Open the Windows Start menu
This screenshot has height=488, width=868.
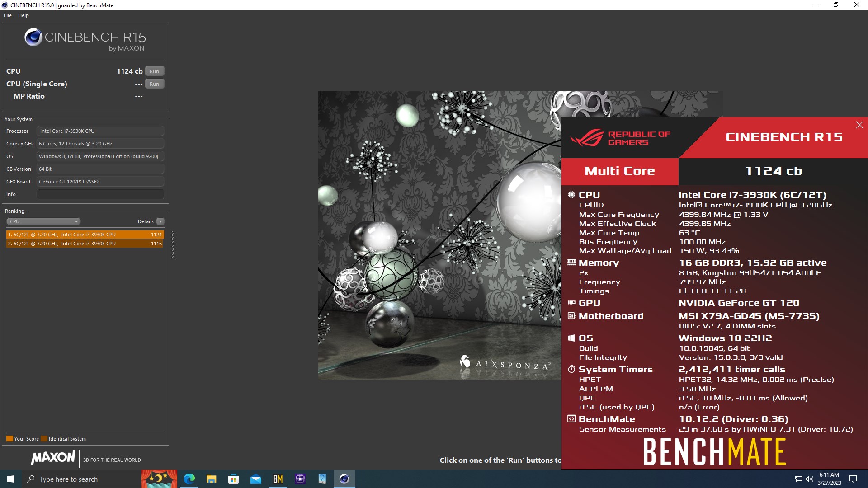coord(11,479)
